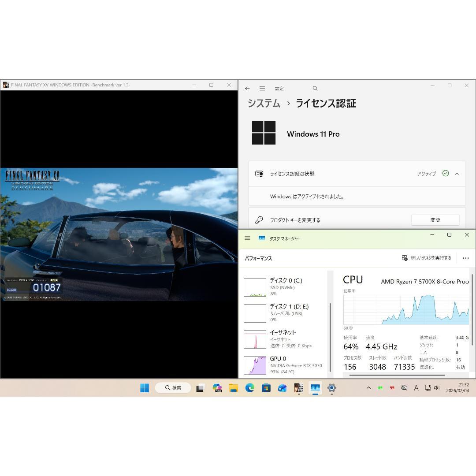Open Outlook from the taskbar
476x476 pixels.
[x=283, y=388]
